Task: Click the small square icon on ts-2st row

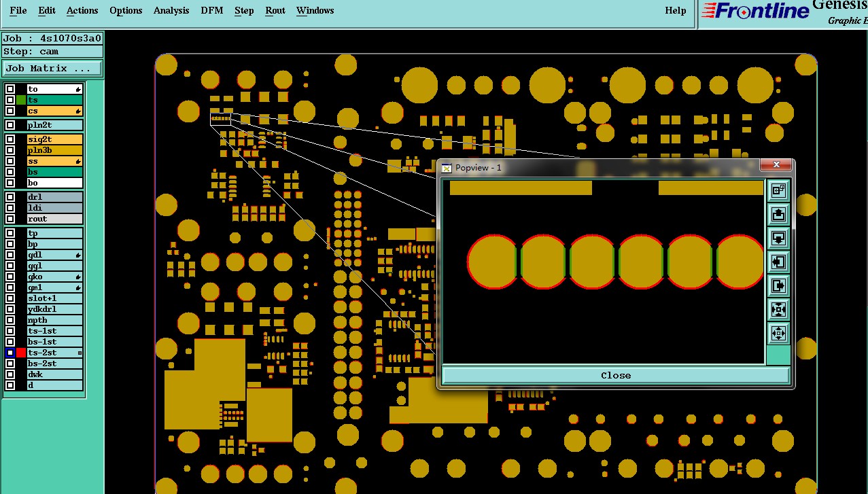Action: point(80,353)
